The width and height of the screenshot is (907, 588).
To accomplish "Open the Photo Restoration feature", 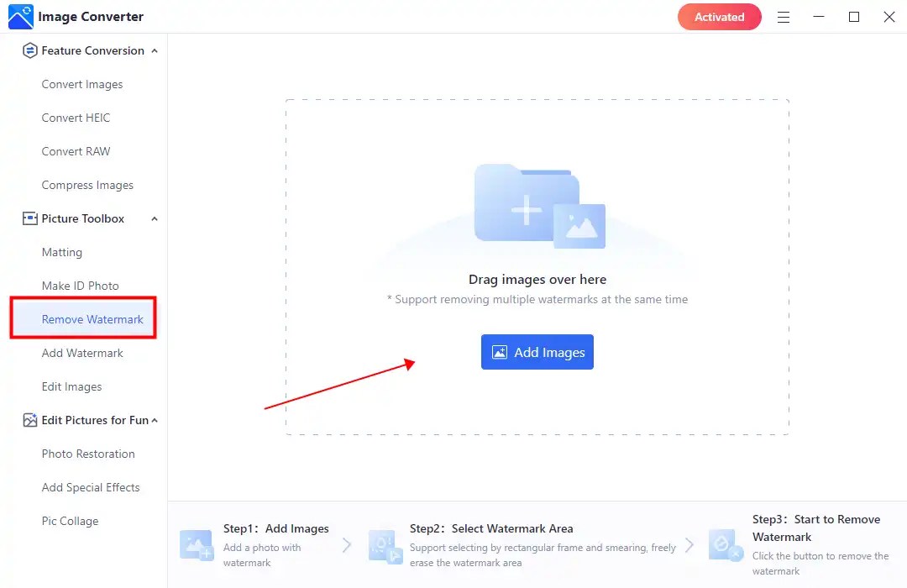I will [88, 454].
